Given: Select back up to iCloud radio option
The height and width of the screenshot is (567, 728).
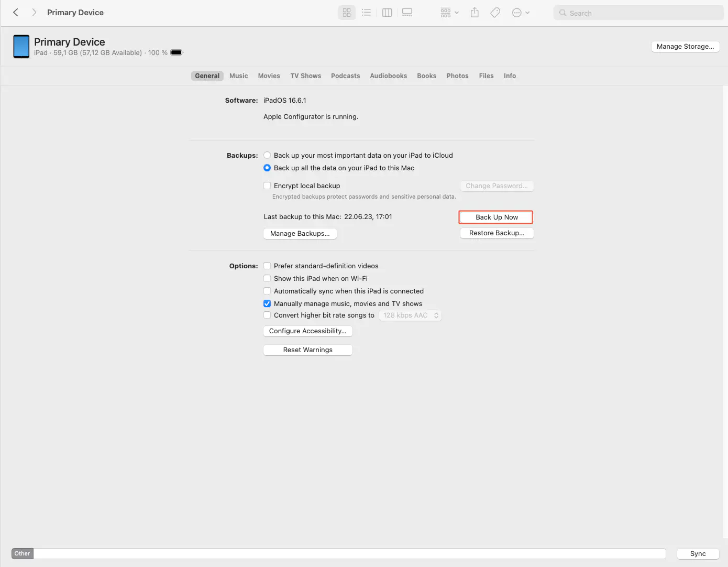Looking at the screenshot, I should (267, 155).
